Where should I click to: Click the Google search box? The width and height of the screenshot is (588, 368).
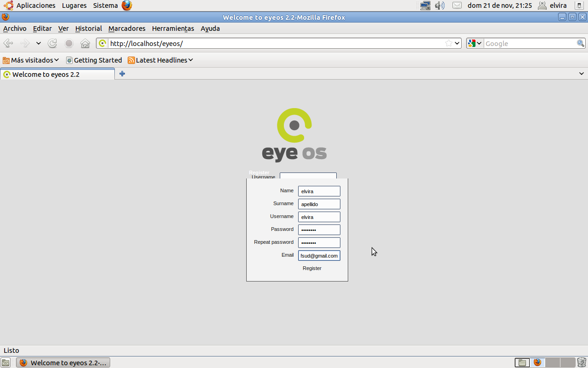pyautogui.click(x=530, y=43)
